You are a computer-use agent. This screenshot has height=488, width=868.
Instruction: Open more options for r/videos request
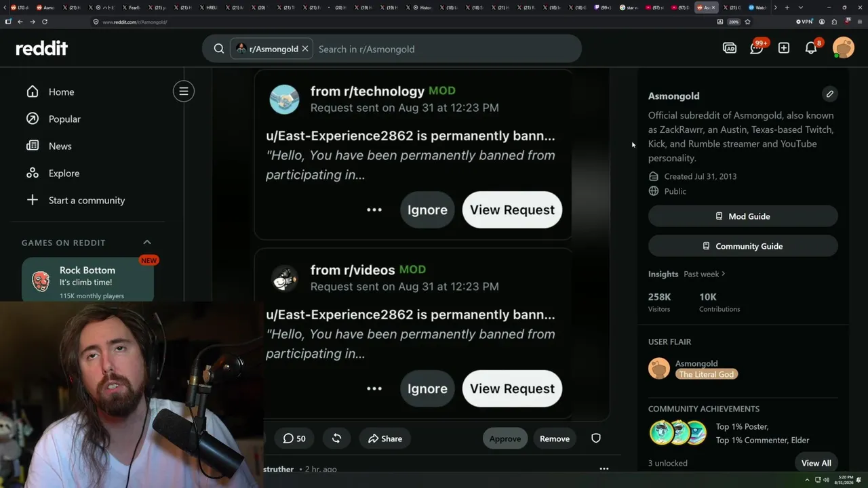point(374,388)
